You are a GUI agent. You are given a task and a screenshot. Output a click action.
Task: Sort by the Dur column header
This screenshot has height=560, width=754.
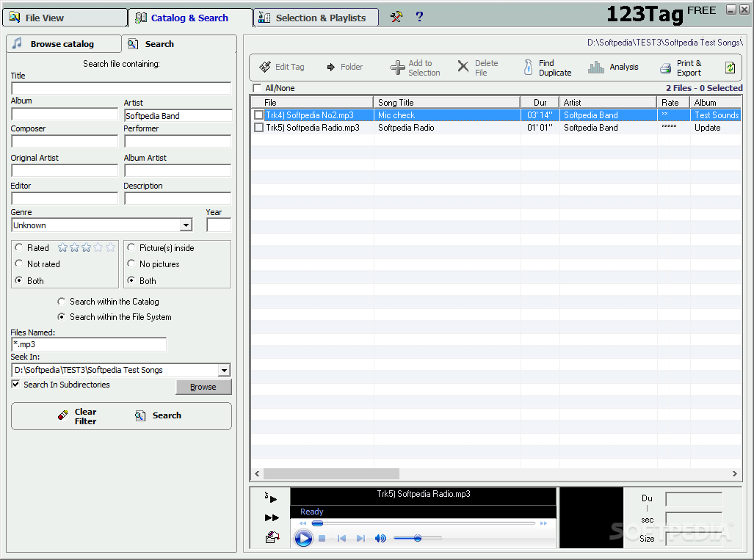(540, 103)
